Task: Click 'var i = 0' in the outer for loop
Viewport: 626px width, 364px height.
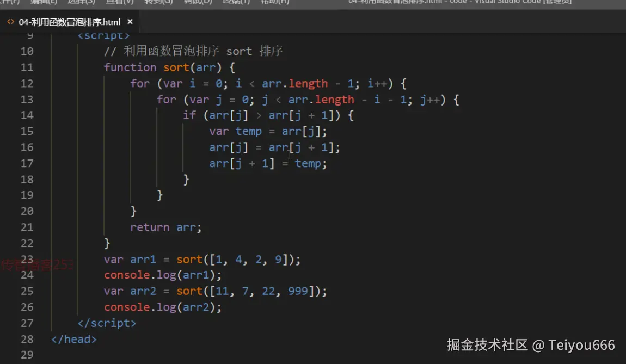Action: [x=193, y=83]
